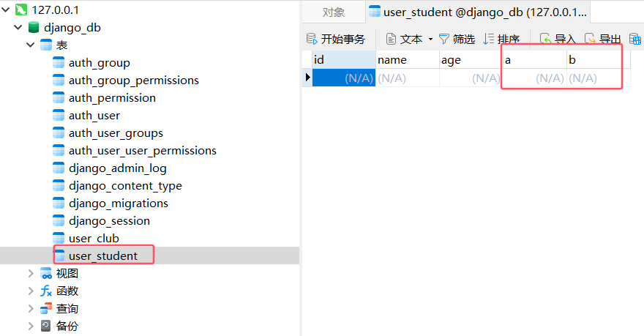Switch to the Objects (对象) tab
The height and width of the screenshot is (336, 644).
[x=334, y=12]
